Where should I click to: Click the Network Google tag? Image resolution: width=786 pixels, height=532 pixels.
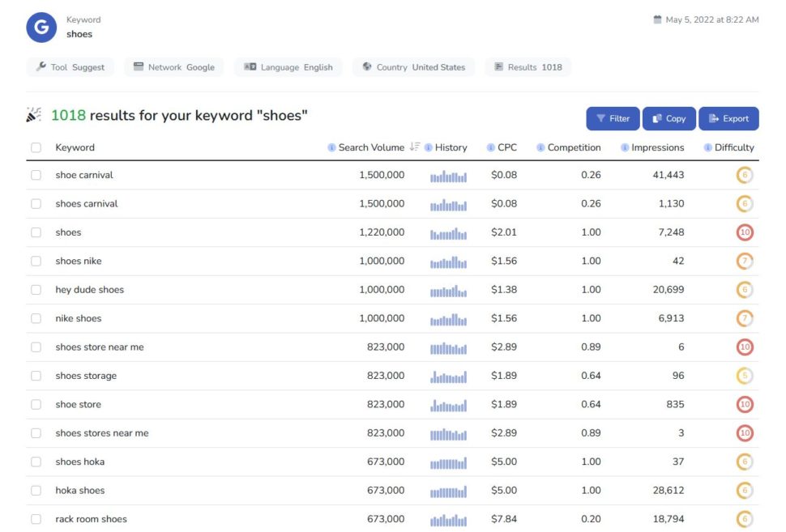click(173, 67)
